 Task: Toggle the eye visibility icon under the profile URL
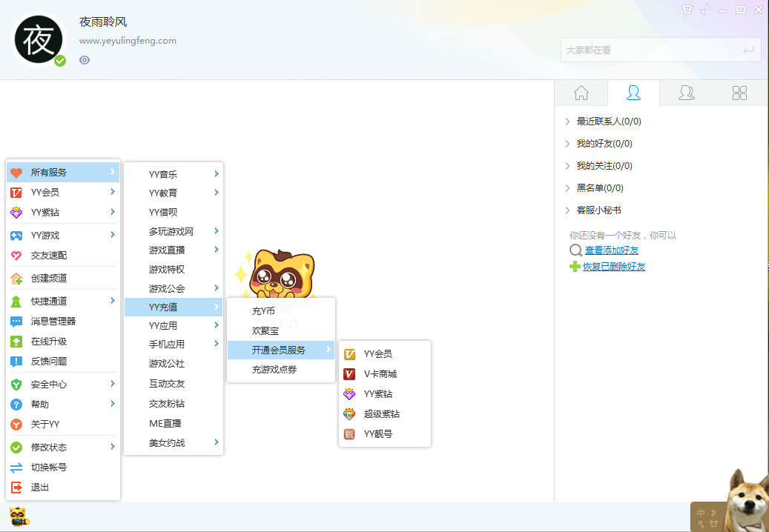[85, 60]
